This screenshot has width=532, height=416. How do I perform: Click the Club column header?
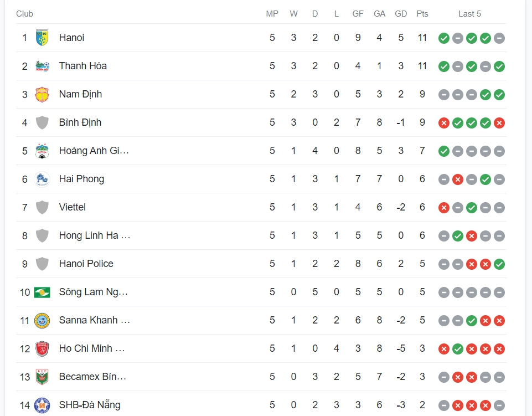[24, 14]
